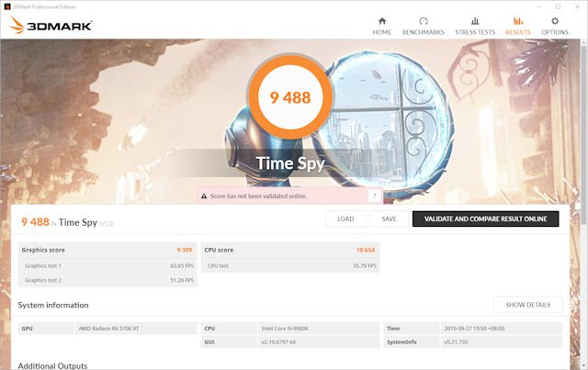Click 'Score has not been validated online' text
The height and width of the screenshot is (370, 588).
pyautogui.click(x=258, y=196)
